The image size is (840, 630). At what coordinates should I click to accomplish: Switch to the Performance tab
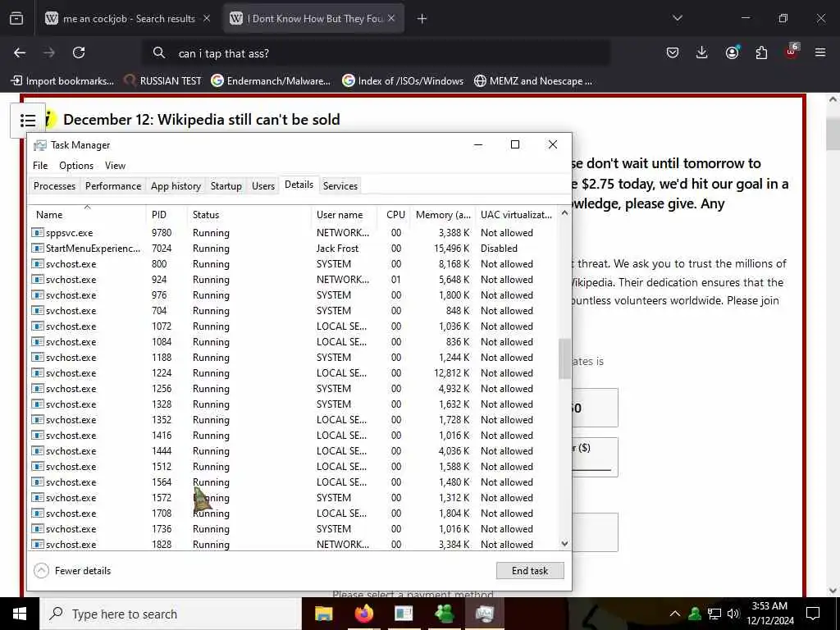click(x=113, y=186)
